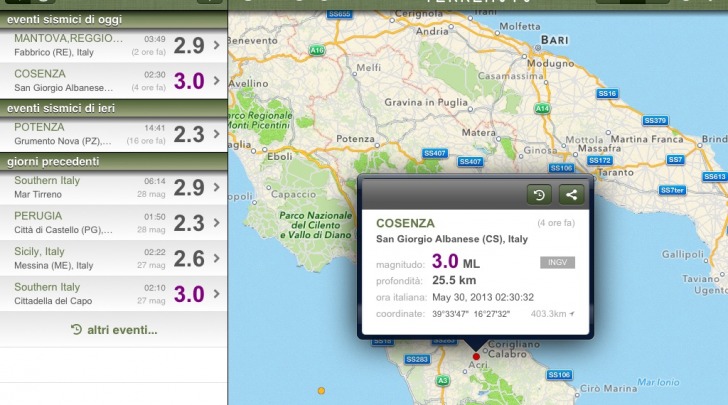
Task: Click the May 30, 2013 02:30:32 timestamp
Action: point(483,297)
